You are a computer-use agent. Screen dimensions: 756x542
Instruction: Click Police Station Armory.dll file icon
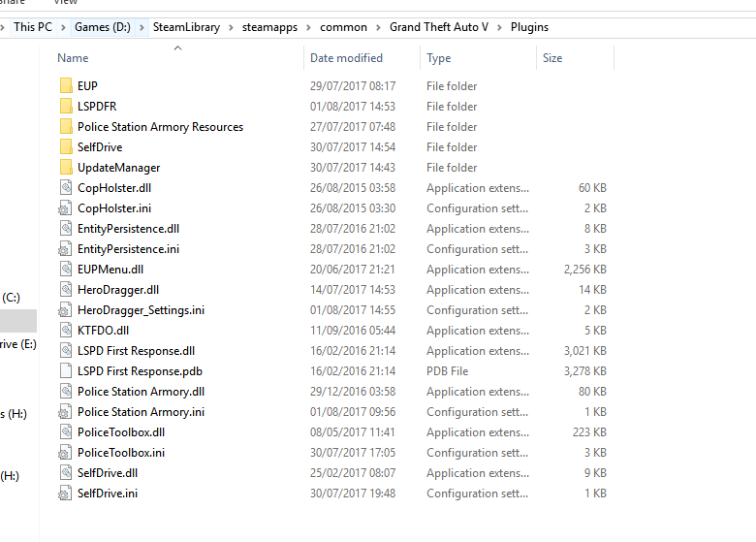[66, 391]
